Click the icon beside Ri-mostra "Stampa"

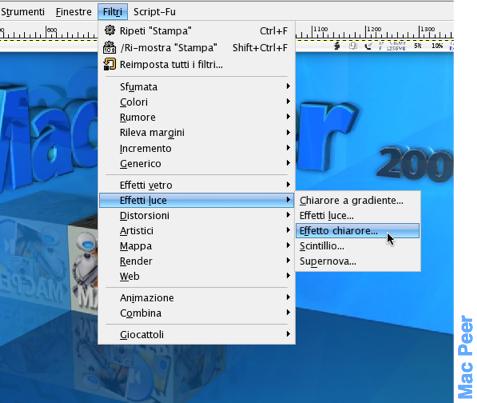110,47
